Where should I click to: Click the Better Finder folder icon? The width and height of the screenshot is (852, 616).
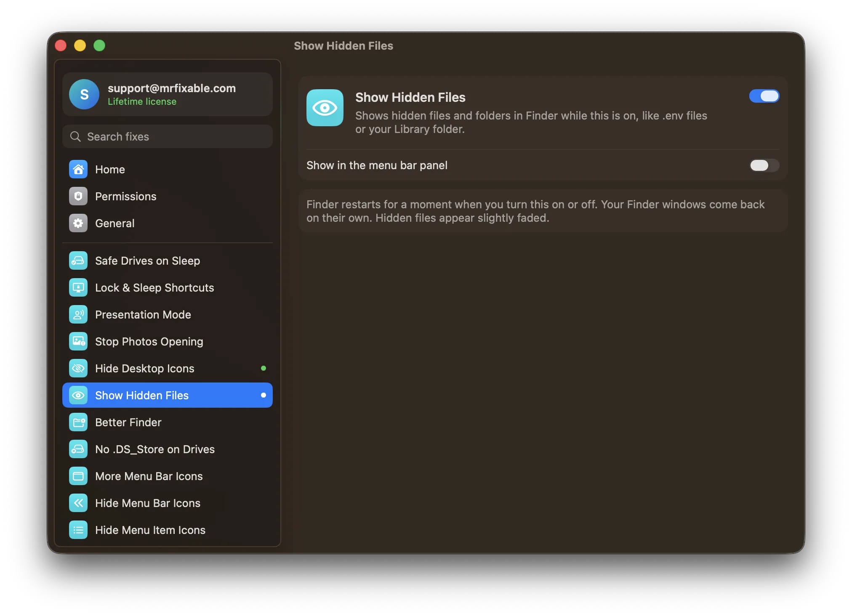pos(78,422)
